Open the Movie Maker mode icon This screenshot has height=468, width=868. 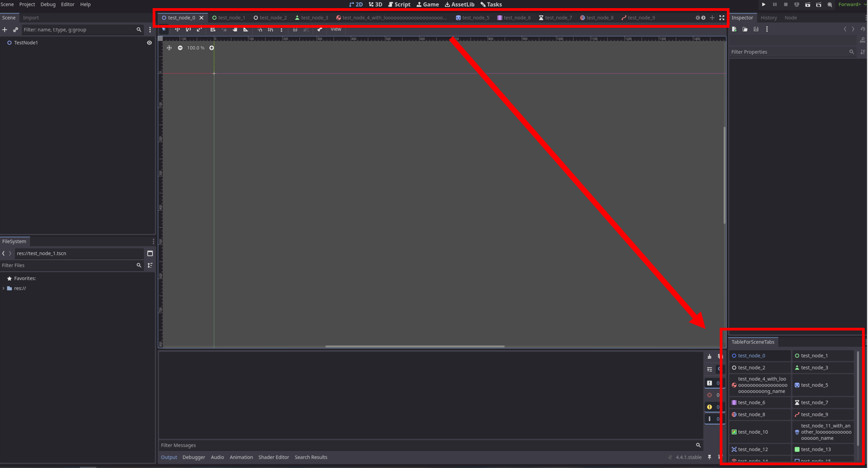click(x=830, y=4)
